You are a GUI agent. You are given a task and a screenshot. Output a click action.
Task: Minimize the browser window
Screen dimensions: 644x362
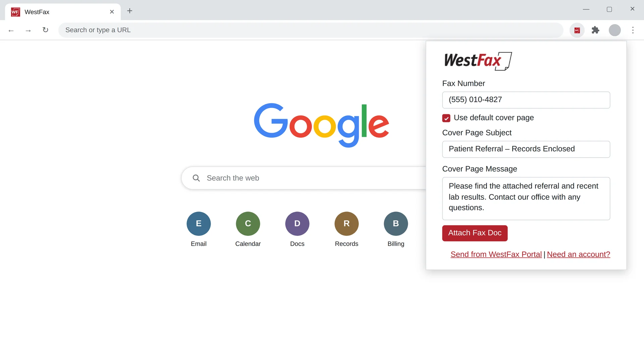coord(586,9)
